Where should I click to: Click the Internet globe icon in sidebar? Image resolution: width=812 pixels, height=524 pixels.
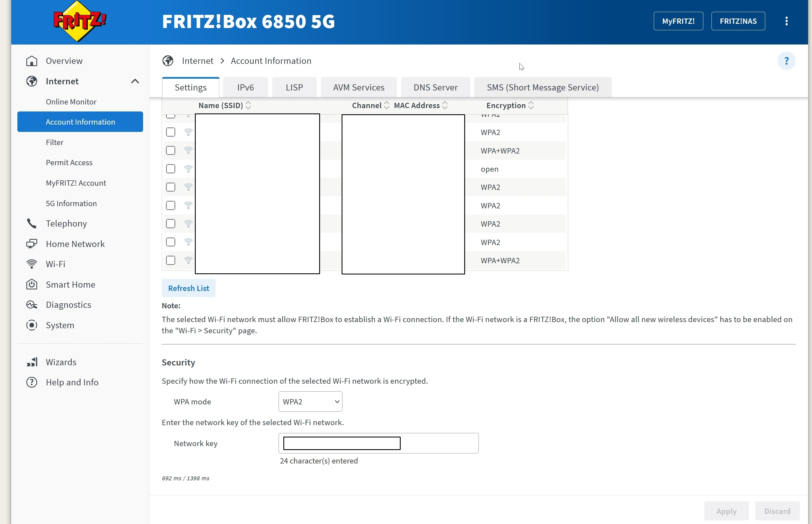coord(32,81)
